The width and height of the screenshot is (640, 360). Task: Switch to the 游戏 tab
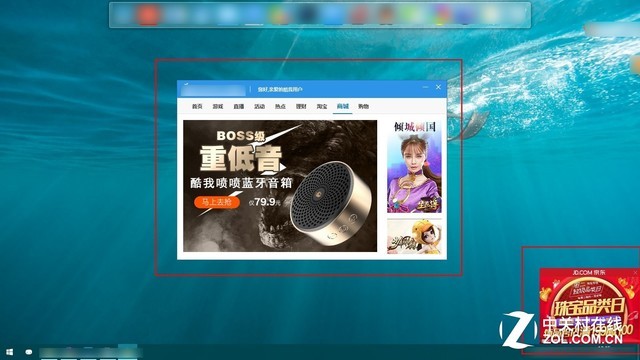218,106
